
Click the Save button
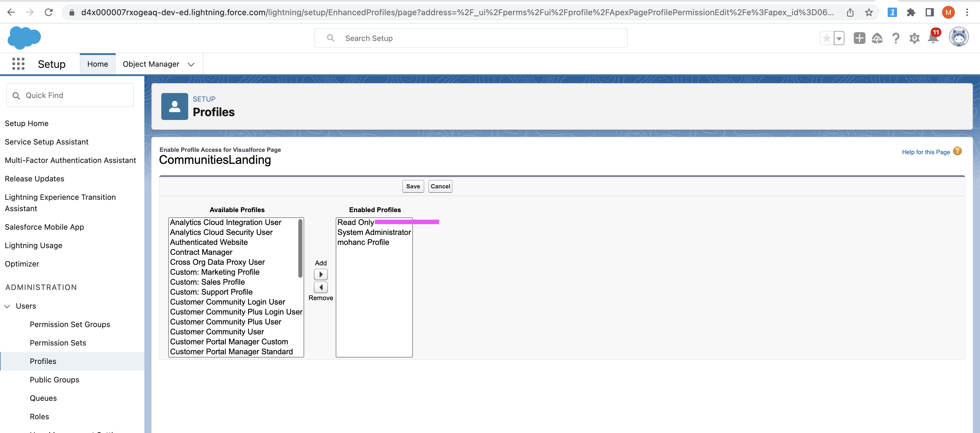tap(413, 186)
